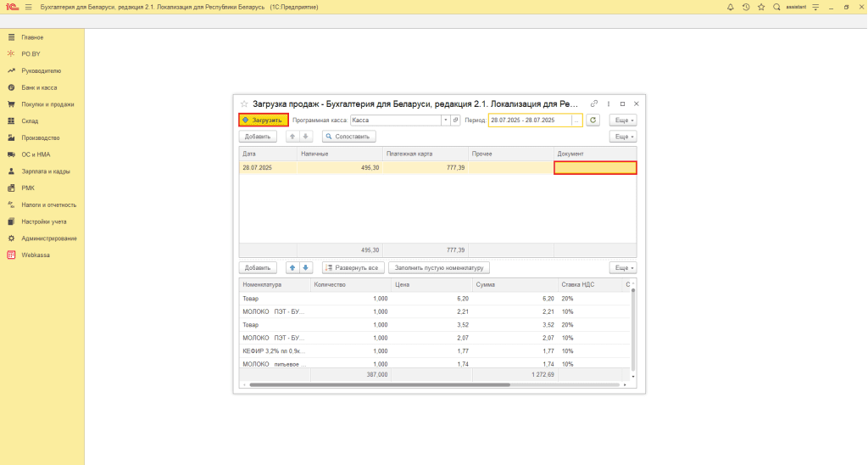Open the notifications bell
Image resolution: width=868 pixels, height=465 pixels.
point(730,7)
